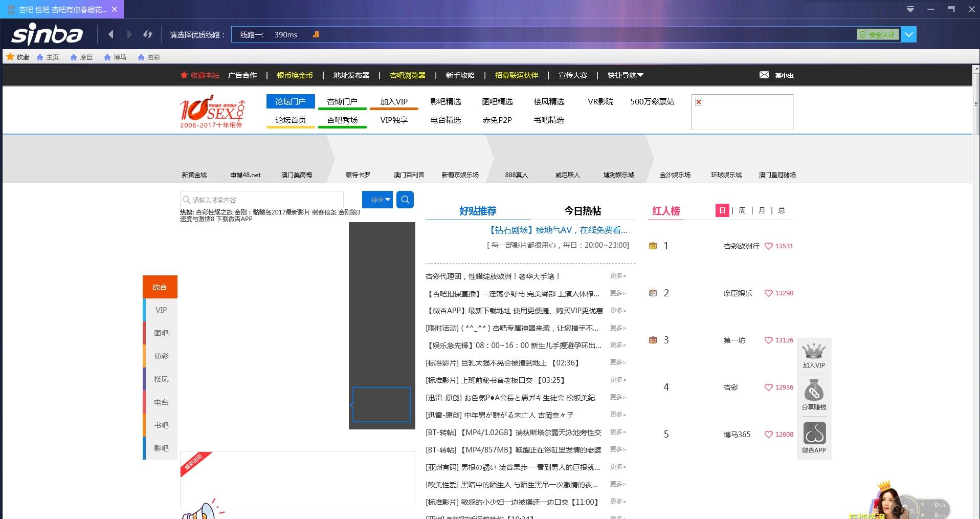Open the 500万彩票站 nav item
980x519 pixels.
tap(652, 101)
